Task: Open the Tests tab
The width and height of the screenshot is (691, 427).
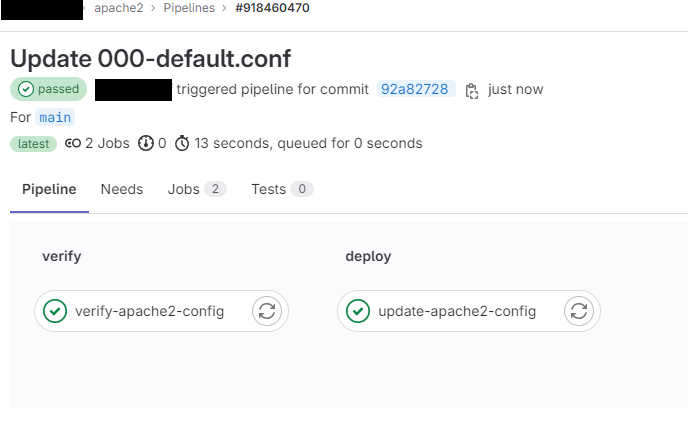Action: [x=282, y=189]
